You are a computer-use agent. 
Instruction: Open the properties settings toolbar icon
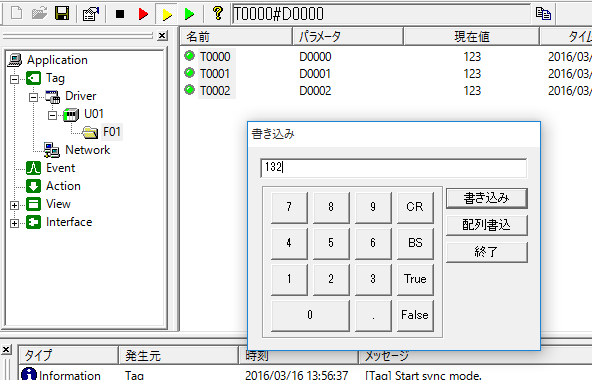click(91, 14)
